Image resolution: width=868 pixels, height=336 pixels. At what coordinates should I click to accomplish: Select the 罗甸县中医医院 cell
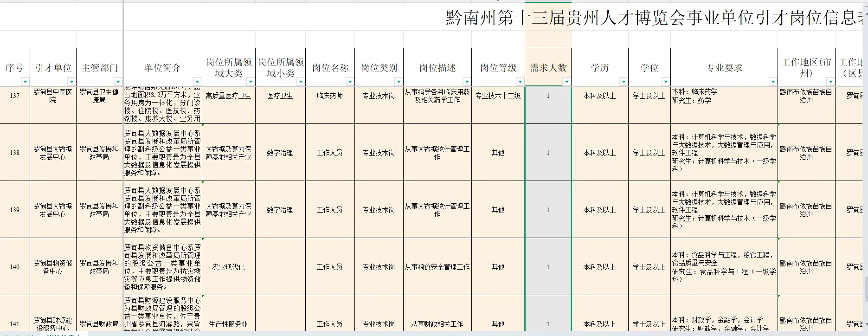pos(53,105)
